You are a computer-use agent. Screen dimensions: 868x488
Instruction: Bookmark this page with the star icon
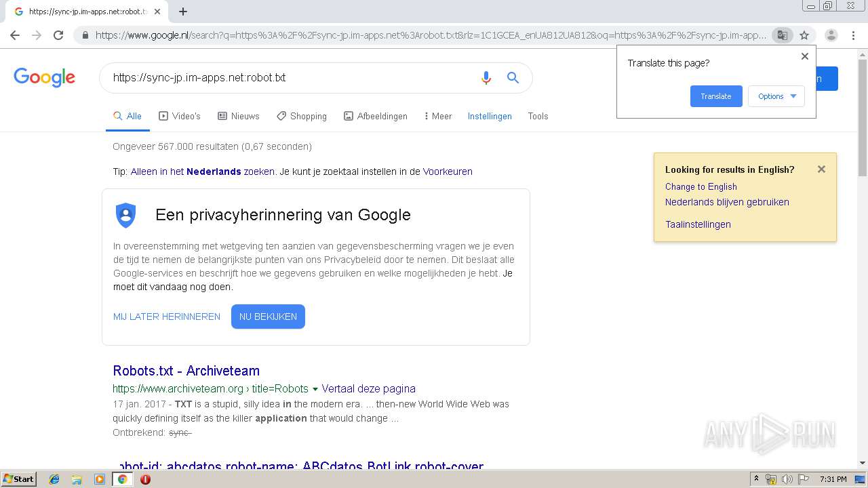[x=804, y=35]
